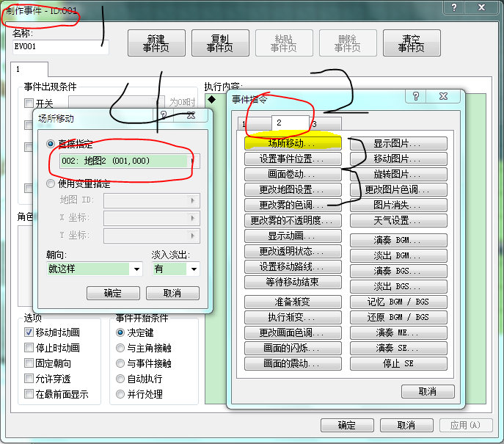Click the 显示图片 command button

[398, 143]
